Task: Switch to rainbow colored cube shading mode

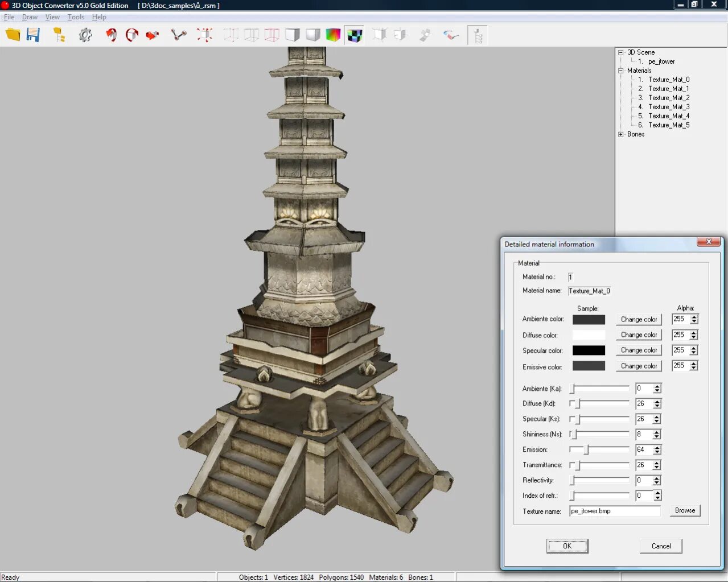Action: pyautogui.click(x=333, y=35)
